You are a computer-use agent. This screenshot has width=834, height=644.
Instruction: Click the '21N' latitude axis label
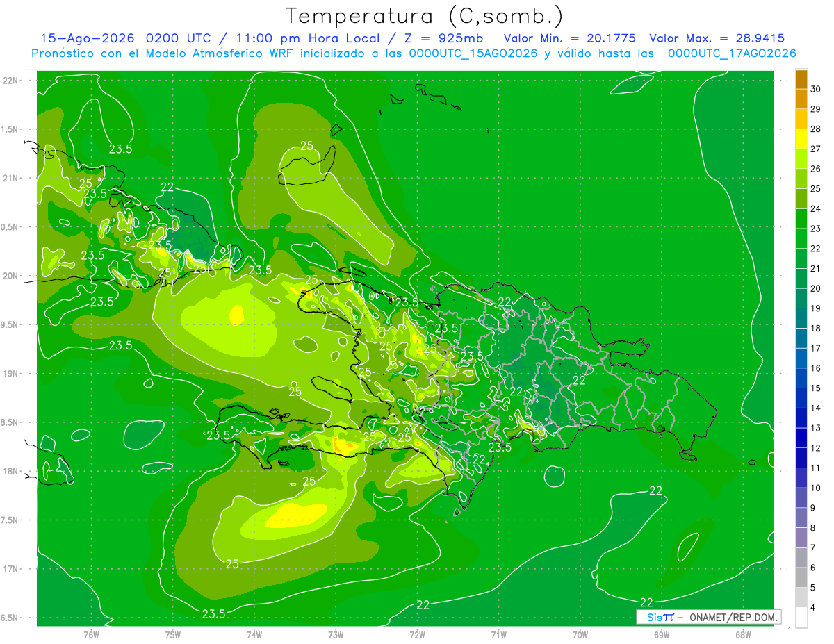click(x=12, y=178)
